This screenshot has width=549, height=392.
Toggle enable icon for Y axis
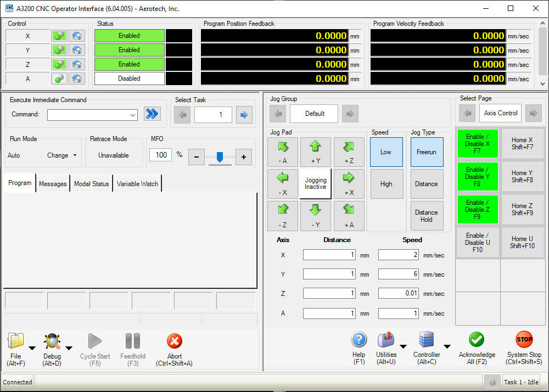click(59, 50)
